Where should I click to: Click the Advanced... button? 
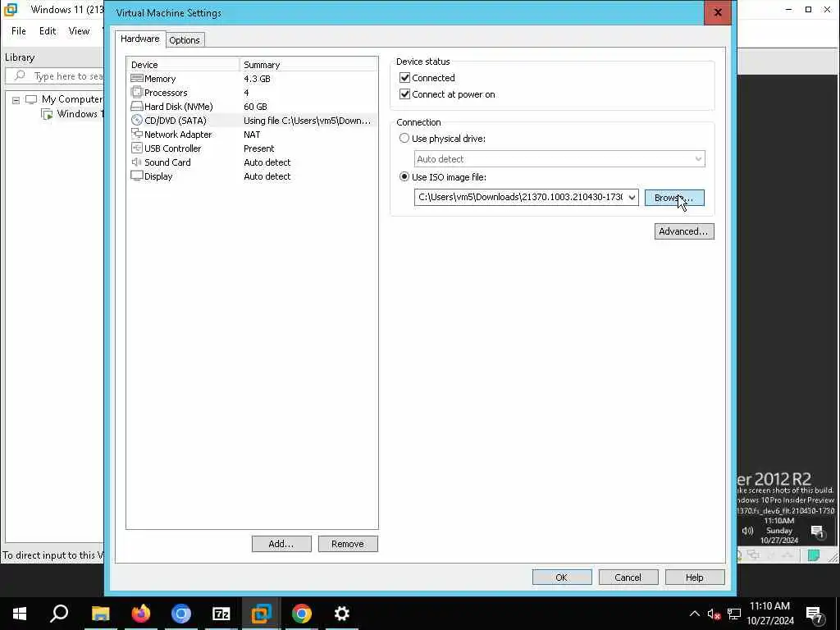[x=684, y=231]
